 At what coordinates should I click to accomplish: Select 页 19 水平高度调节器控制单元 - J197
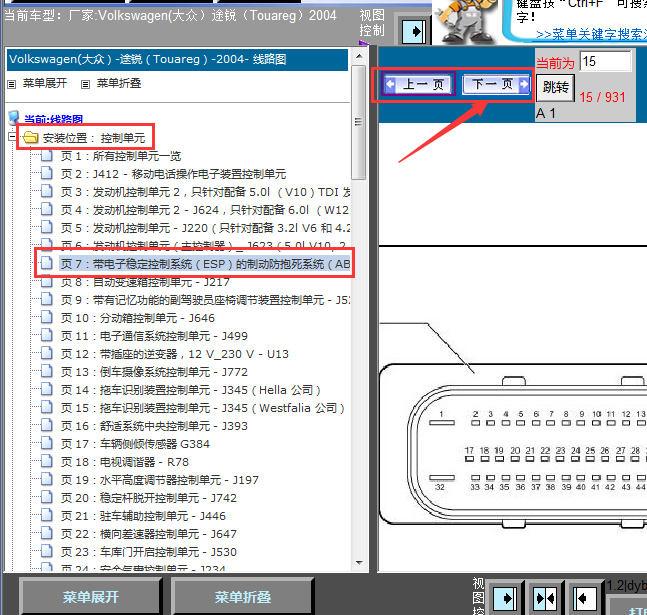(160, 480)
